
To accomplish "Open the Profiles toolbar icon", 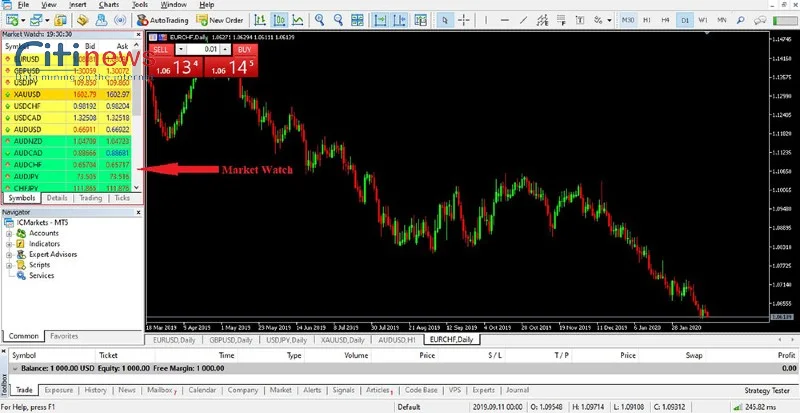I will (x=36, y=20).
